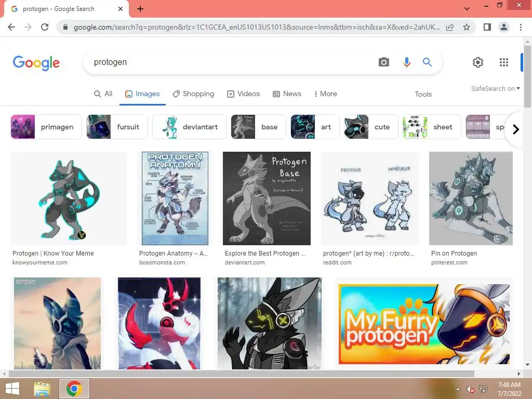Switch to the News tab
Viewport: 532px width, 399px height.
287,94
